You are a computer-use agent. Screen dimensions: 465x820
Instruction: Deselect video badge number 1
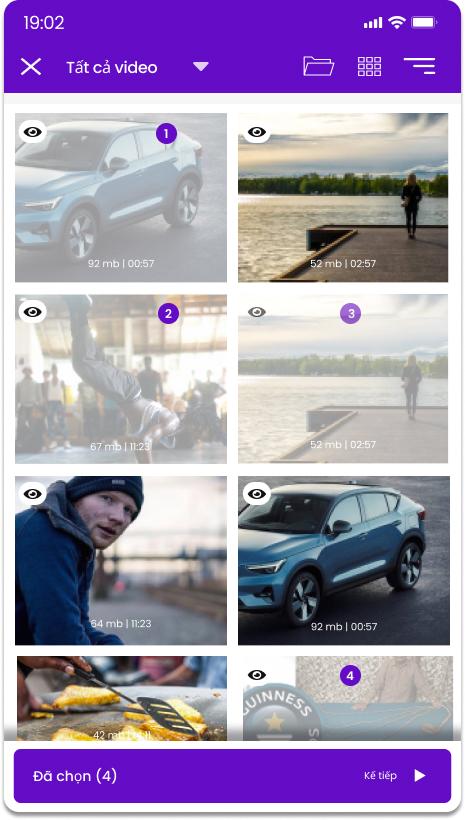[166, 134]
